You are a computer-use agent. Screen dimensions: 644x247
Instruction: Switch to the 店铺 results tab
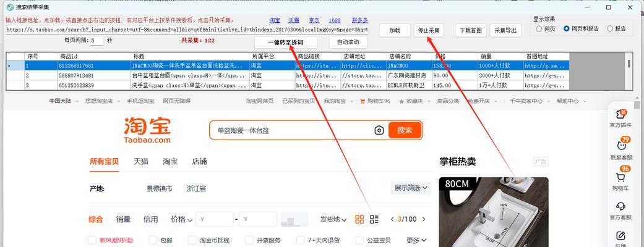199,162
